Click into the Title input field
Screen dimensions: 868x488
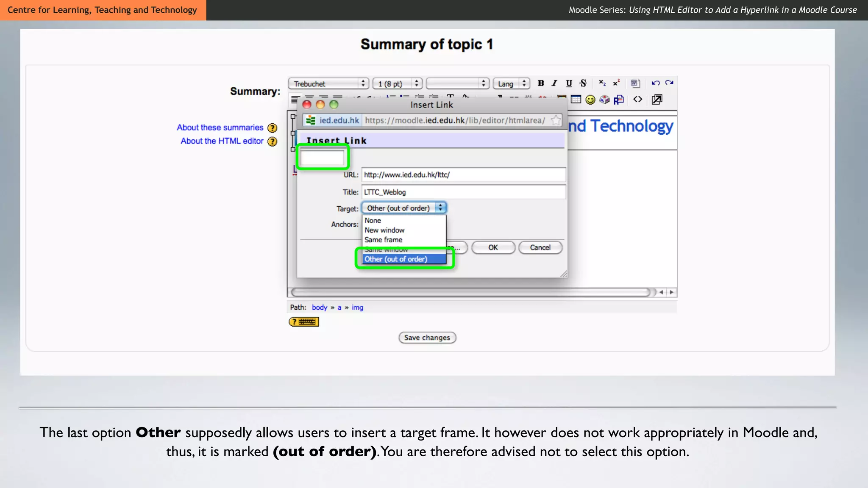(x=464, y=192)
